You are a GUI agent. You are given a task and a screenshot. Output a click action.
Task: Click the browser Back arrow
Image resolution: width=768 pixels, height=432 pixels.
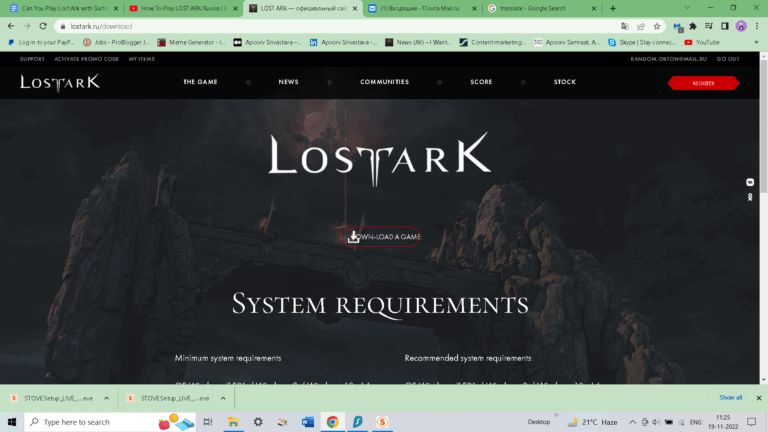pos(11,26)
